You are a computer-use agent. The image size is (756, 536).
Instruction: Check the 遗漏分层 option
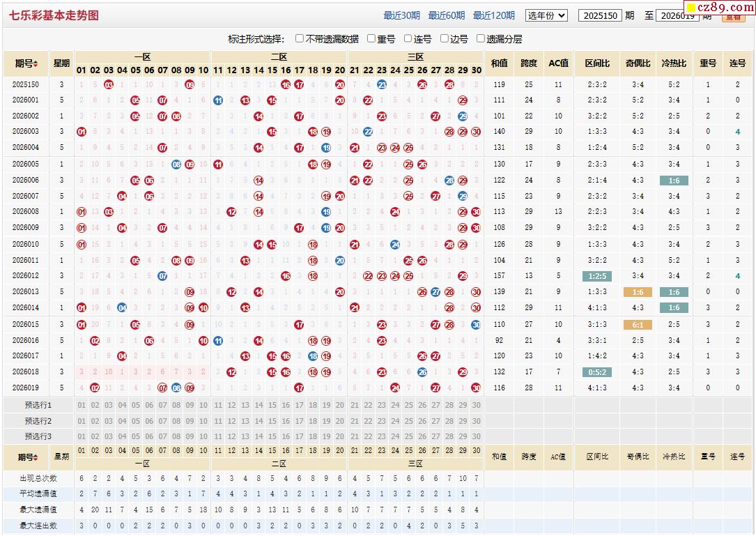point(480,39)
